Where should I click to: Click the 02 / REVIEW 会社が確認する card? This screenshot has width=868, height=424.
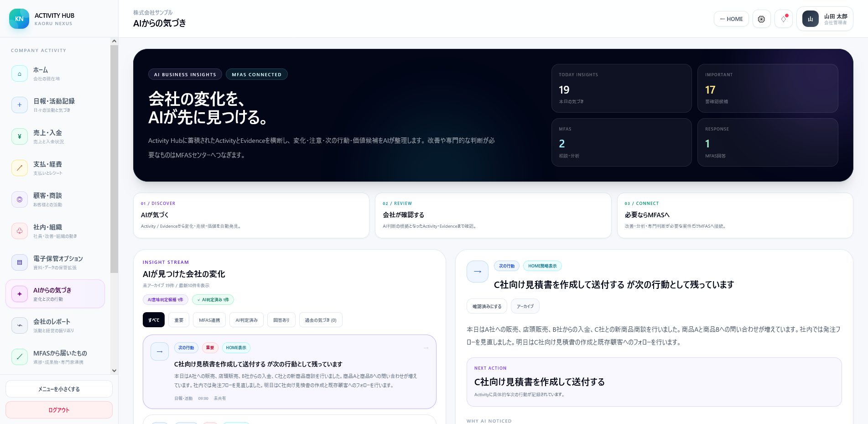pos(493,215)
